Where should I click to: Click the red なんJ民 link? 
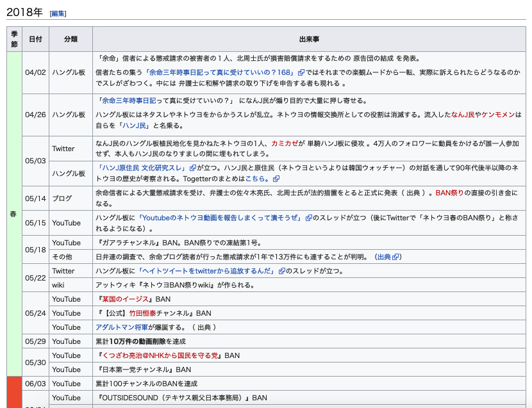463,115
